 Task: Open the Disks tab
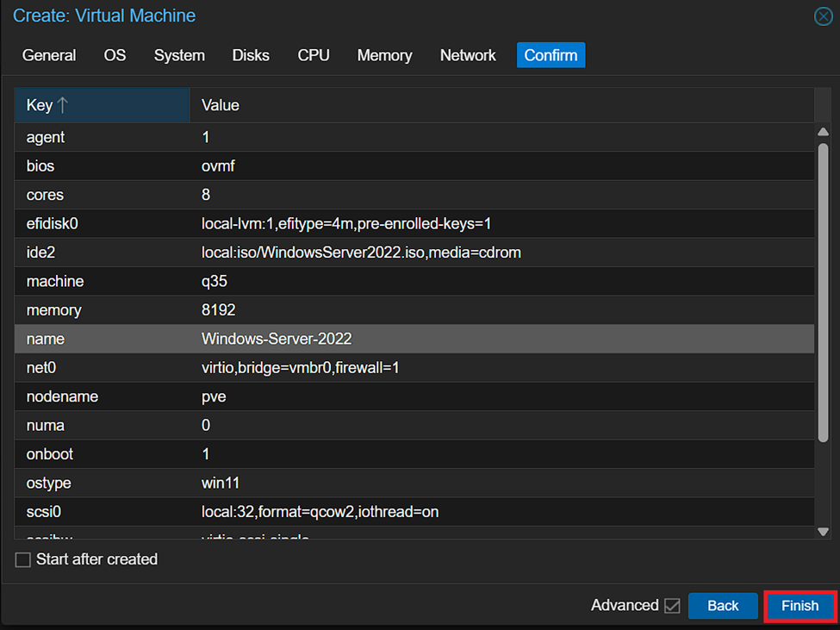251,55
